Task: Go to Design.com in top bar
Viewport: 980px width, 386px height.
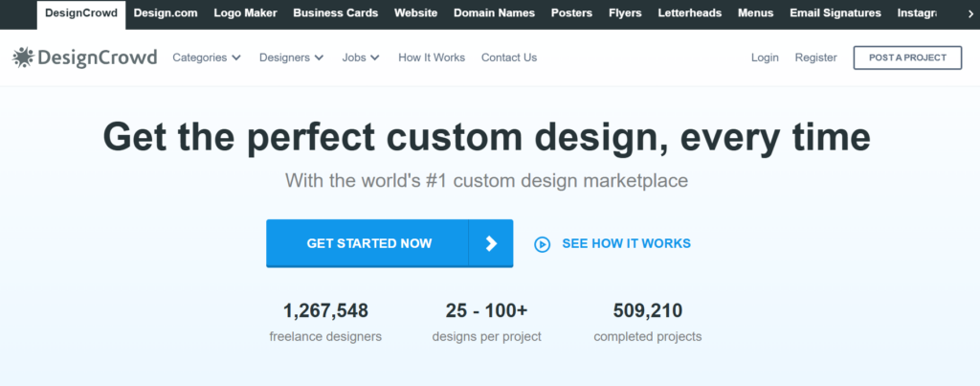Action: [x=166, y=13]
